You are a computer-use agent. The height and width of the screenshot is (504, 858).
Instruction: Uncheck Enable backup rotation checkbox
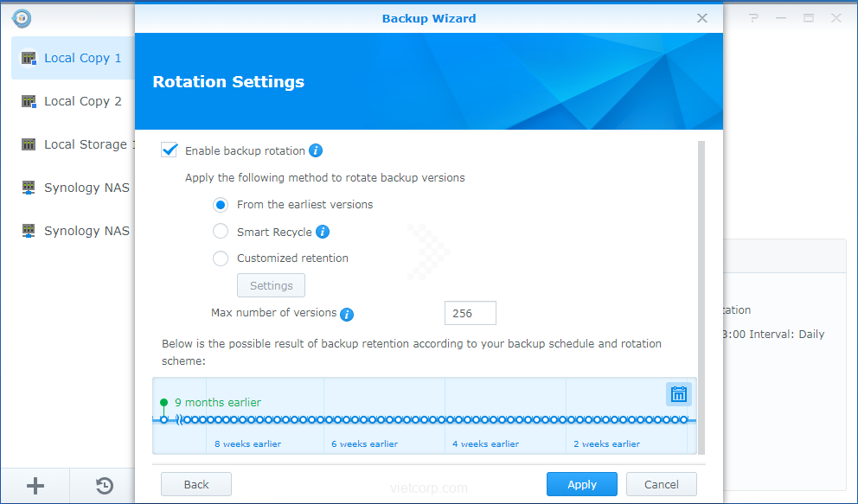click(x=170, y=150)
